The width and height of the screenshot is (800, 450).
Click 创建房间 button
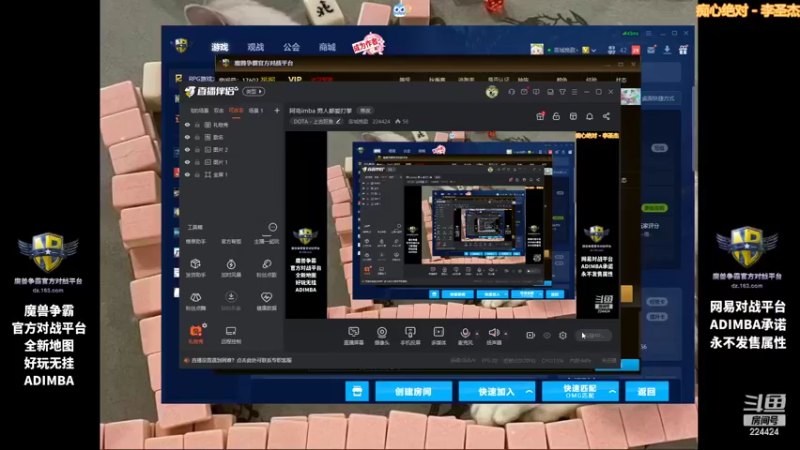click(413, 391)
